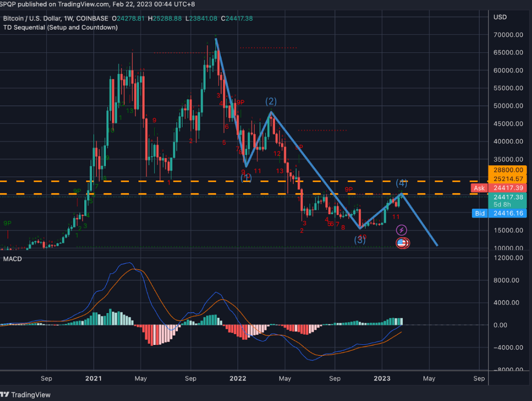
Task: Click the blue Bid price tag
Action: 479,214
